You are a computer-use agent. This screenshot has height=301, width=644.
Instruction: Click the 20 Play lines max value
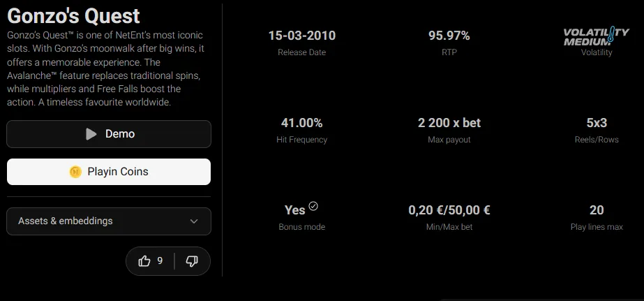pyautogui.click(x=597, y=210)
